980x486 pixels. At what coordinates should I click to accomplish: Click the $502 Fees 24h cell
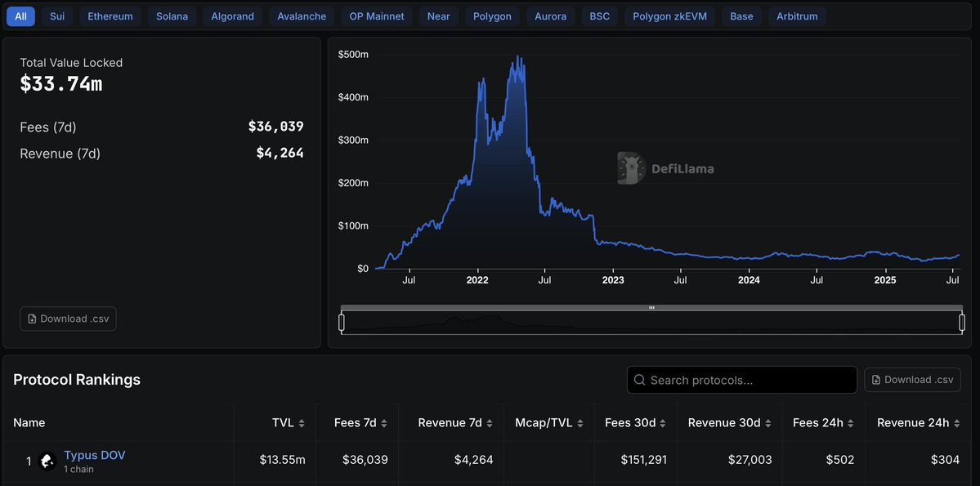coord(841,460)
